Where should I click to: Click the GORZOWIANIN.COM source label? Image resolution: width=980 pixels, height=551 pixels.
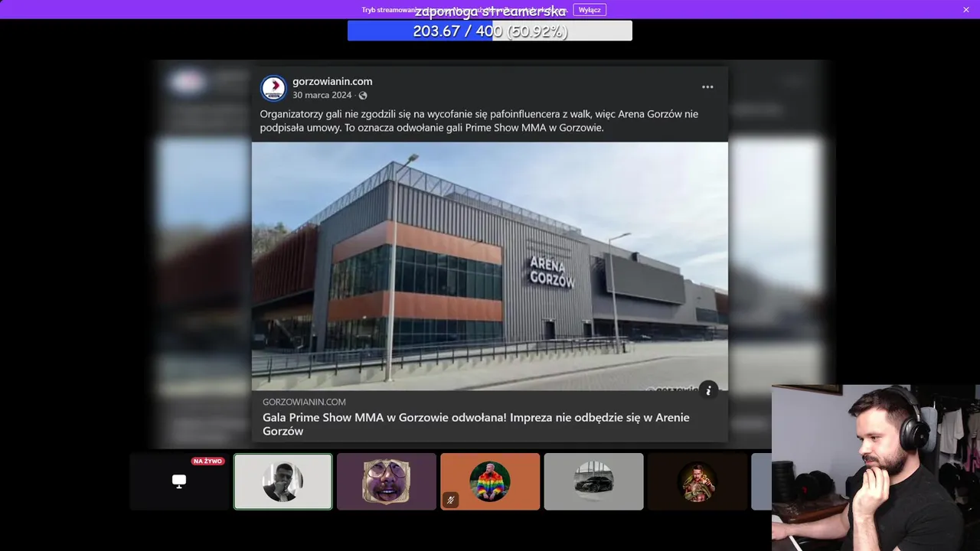304,402
